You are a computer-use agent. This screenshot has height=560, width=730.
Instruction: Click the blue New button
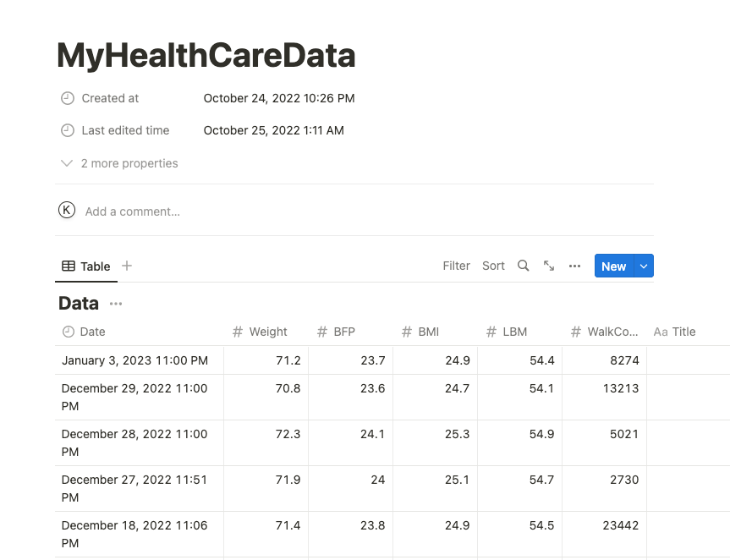pos(613,266)
